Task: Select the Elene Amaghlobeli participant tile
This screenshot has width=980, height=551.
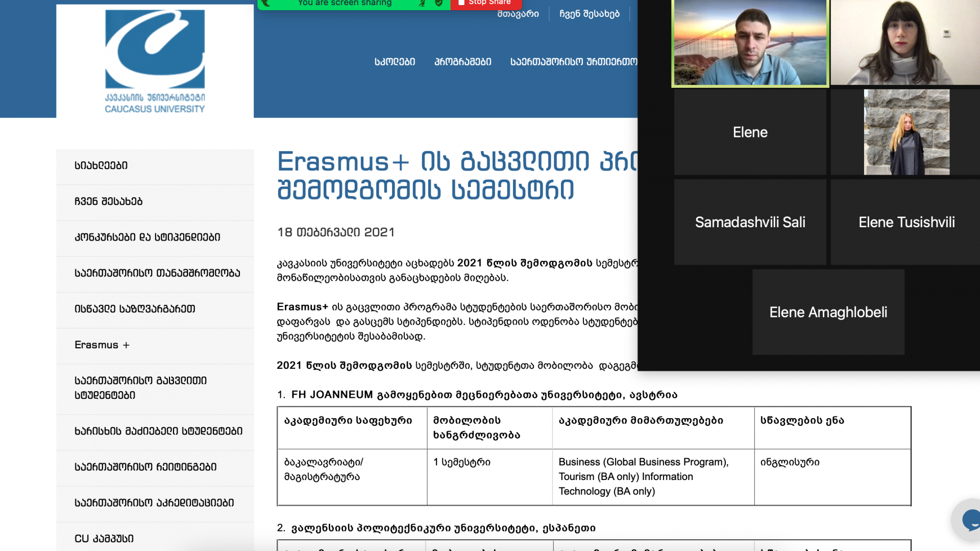Action: [828, 312]
